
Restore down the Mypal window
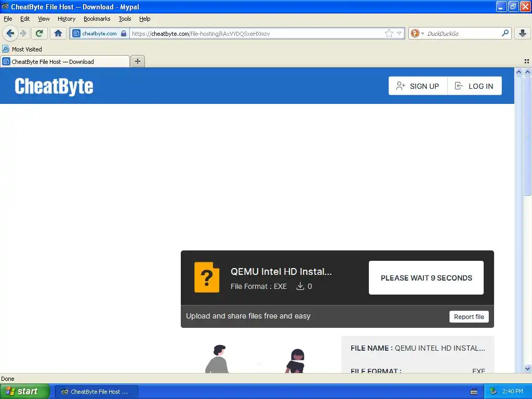(x=513, y=6)
